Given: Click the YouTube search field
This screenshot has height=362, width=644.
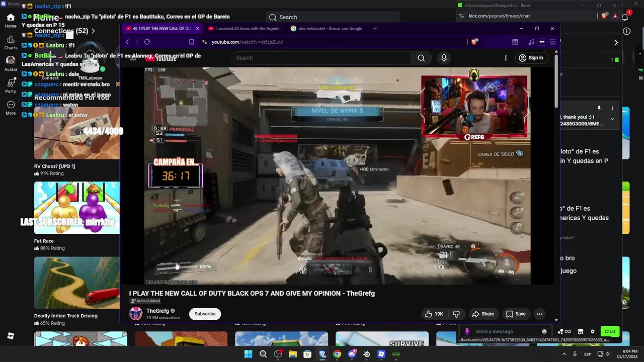Looking at the screenshot, I should [321, 58].
